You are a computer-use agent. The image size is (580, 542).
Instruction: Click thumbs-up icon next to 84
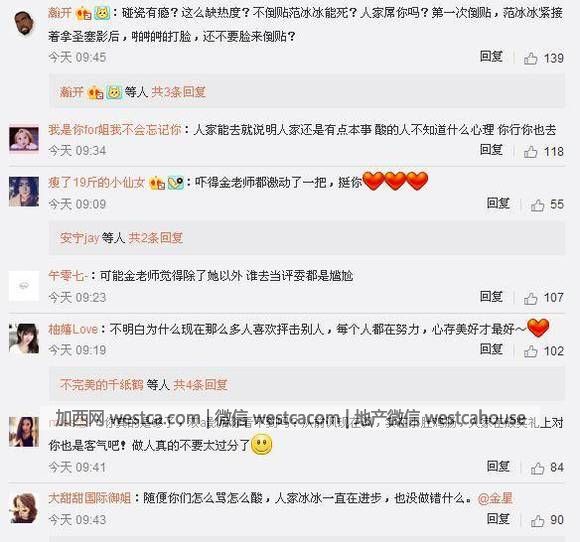(537, 468)
